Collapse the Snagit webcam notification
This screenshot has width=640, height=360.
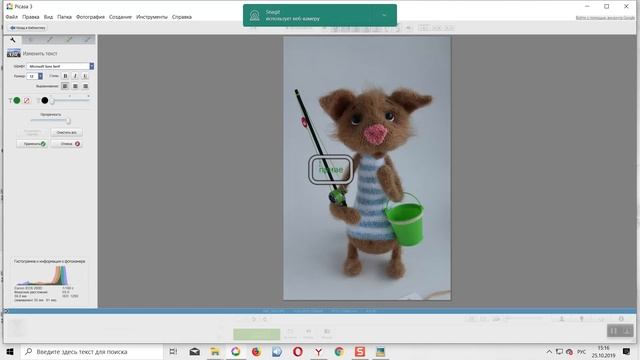point(384,16)
